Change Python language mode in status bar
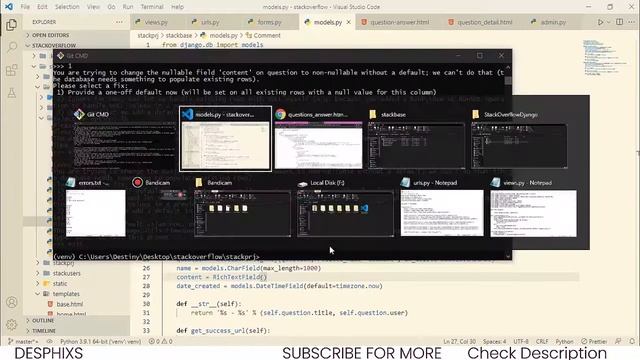Screen dimensions: 640x360 click(x=564, y=341)
